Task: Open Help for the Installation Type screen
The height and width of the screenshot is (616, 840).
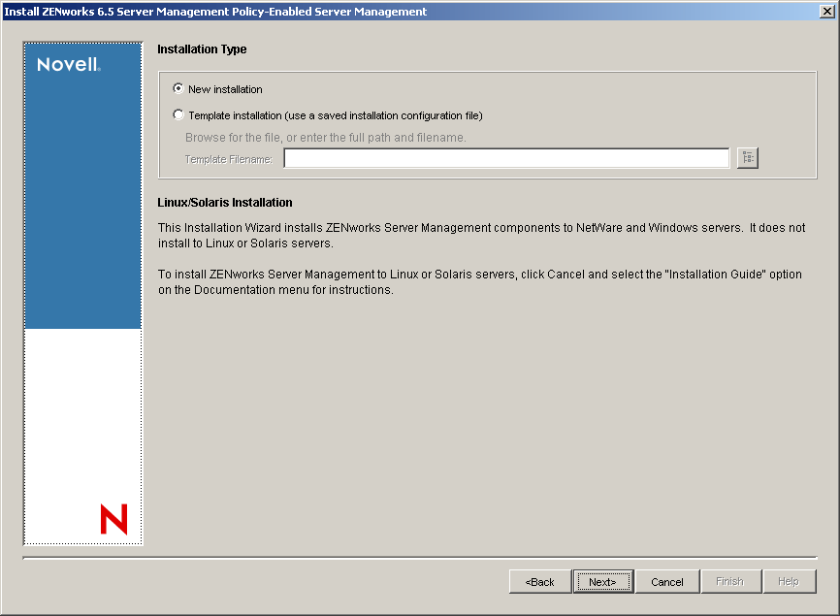Action: click(794, 581)
